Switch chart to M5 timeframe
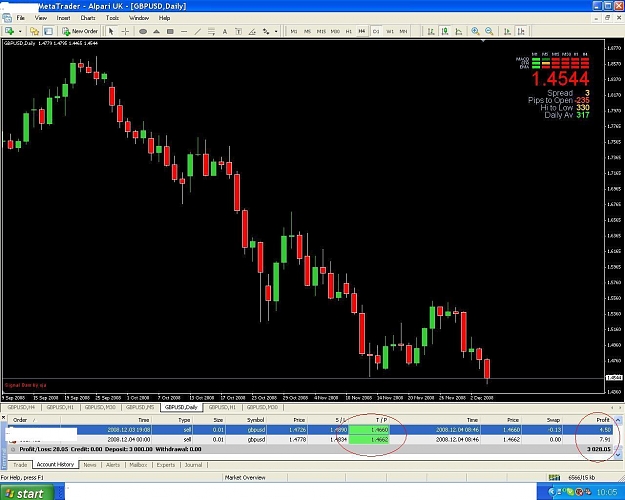 307,31
